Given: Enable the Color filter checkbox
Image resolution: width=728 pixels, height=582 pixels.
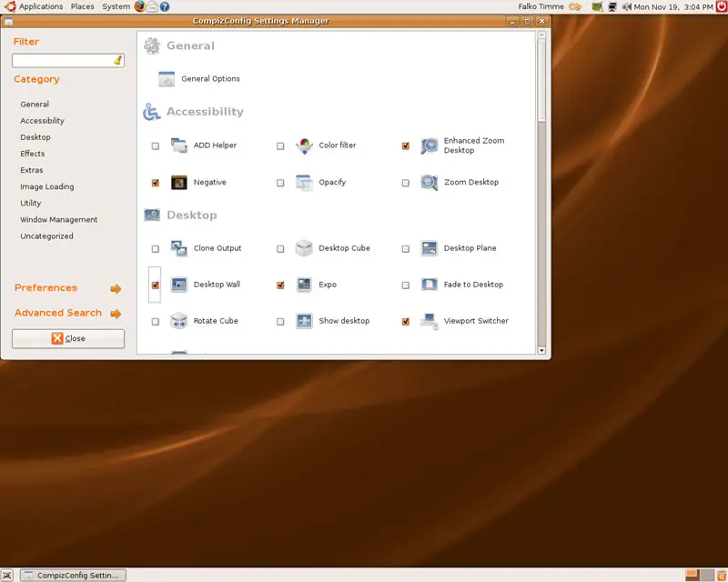Looking at the screenshot, I should click(x=280, y=146).
